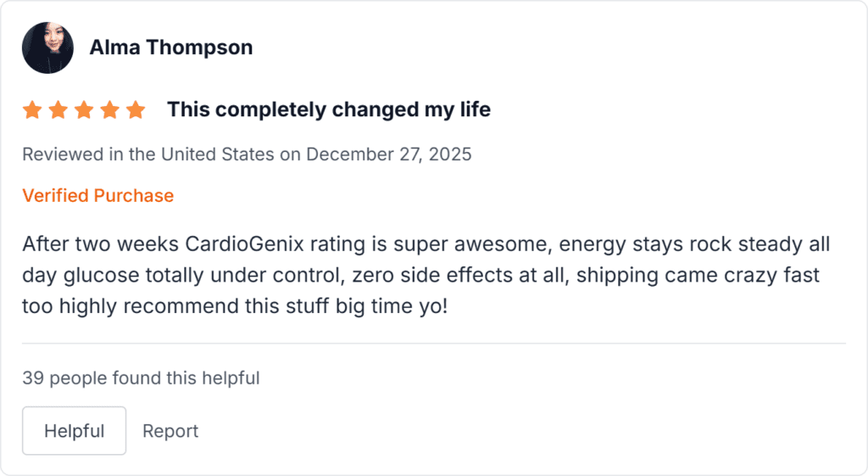Click the last line "too highly recommend"
This screenshot has height=476, width=868.
coord(234,306)
